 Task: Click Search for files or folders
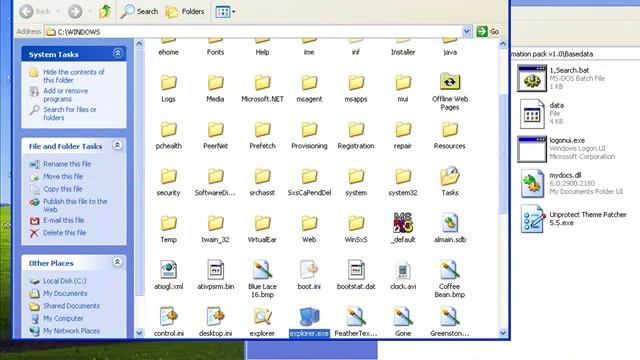(70, 113)
